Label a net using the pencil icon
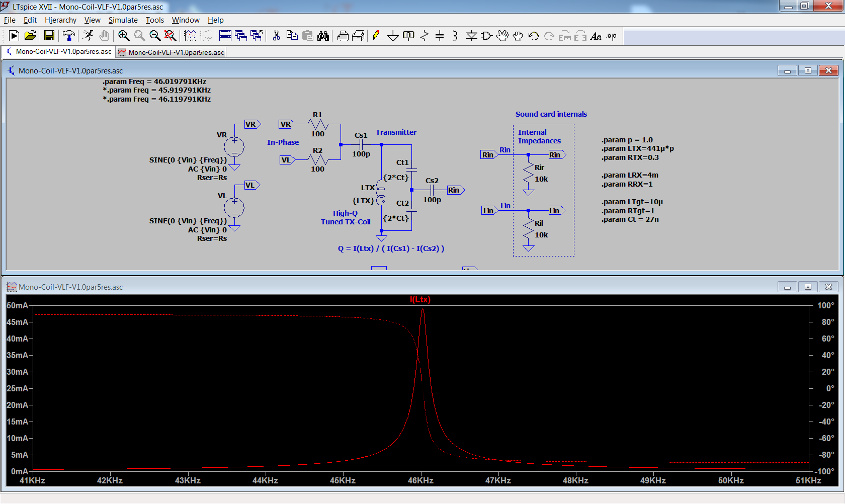The image size is (845, 504). point(378,36)
